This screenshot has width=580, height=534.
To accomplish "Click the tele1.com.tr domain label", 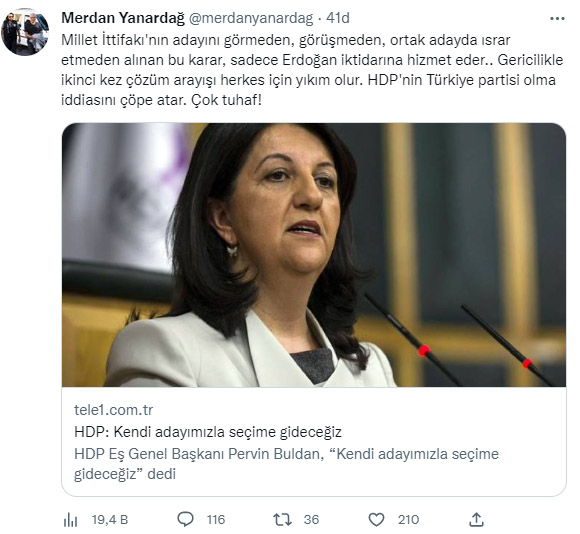I will 114,410.
